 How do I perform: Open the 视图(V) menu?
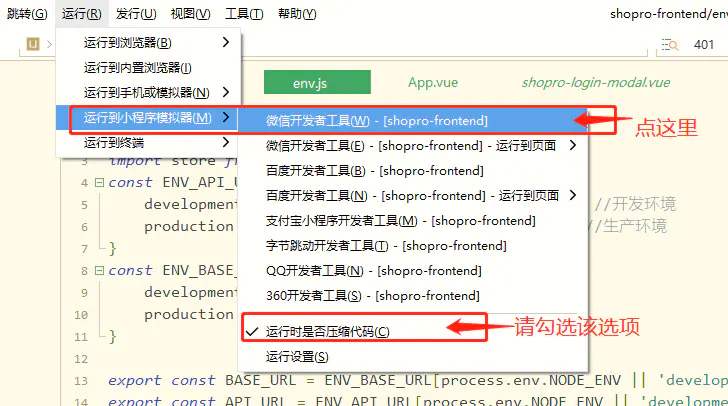[190, 14]
